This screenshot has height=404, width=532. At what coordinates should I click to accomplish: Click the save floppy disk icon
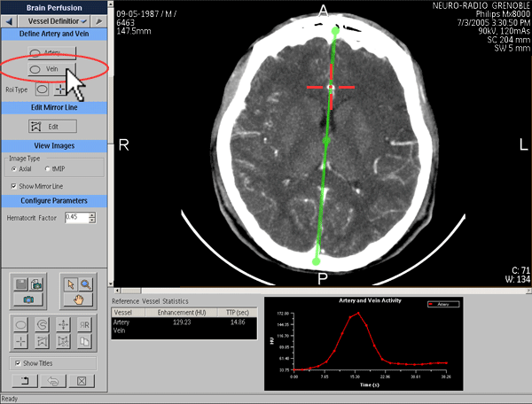(x=21, y=284)
